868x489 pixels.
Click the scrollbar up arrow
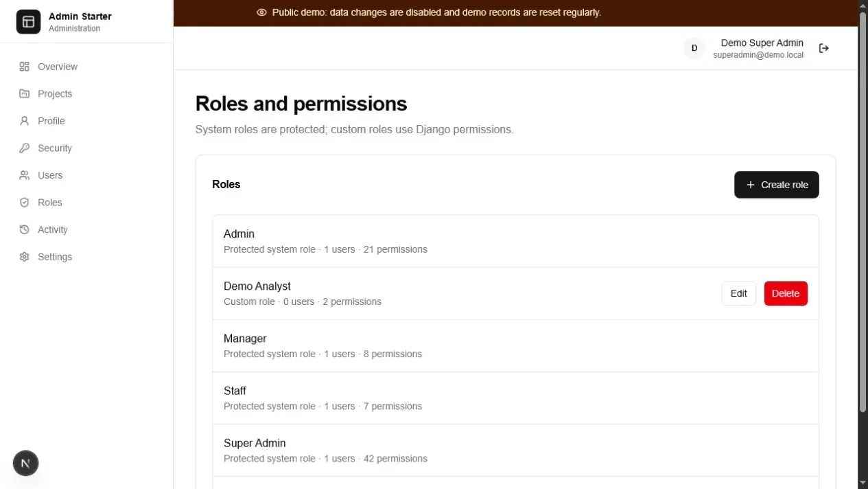click(863, 5)
